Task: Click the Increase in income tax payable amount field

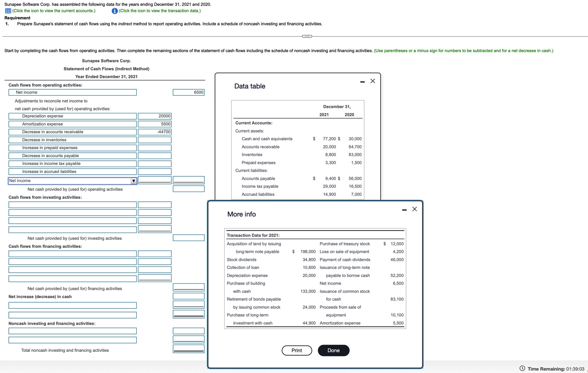Action: click(x=155, y=164)
